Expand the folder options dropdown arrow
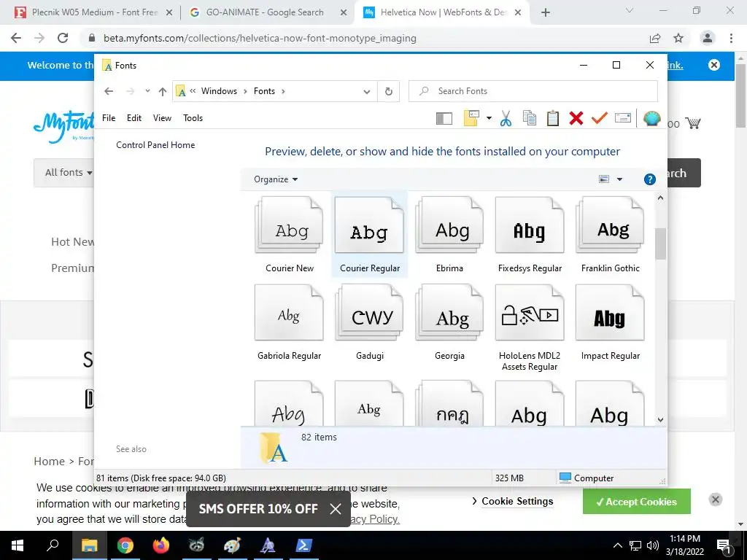This screenshot has height=560, width=747. click(489, 118)
